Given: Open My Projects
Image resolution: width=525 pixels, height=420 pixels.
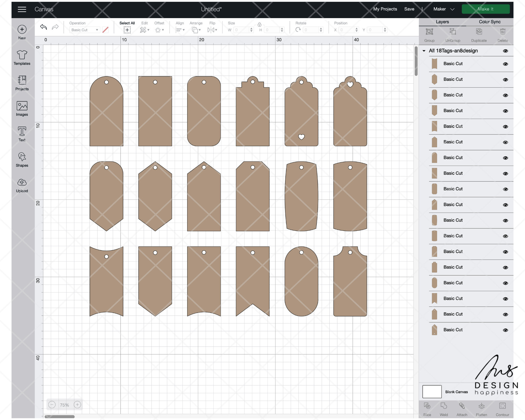Looking at the screenshot, I should point(385,9).
